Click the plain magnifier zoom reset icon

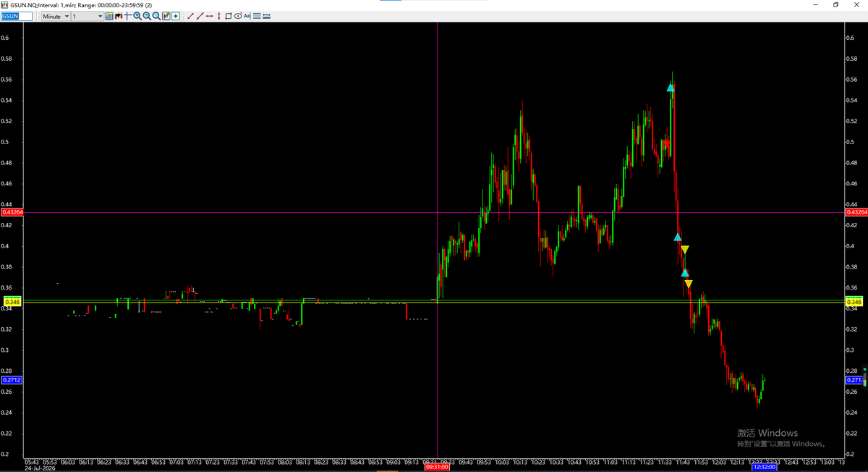(x=156, y=16)
